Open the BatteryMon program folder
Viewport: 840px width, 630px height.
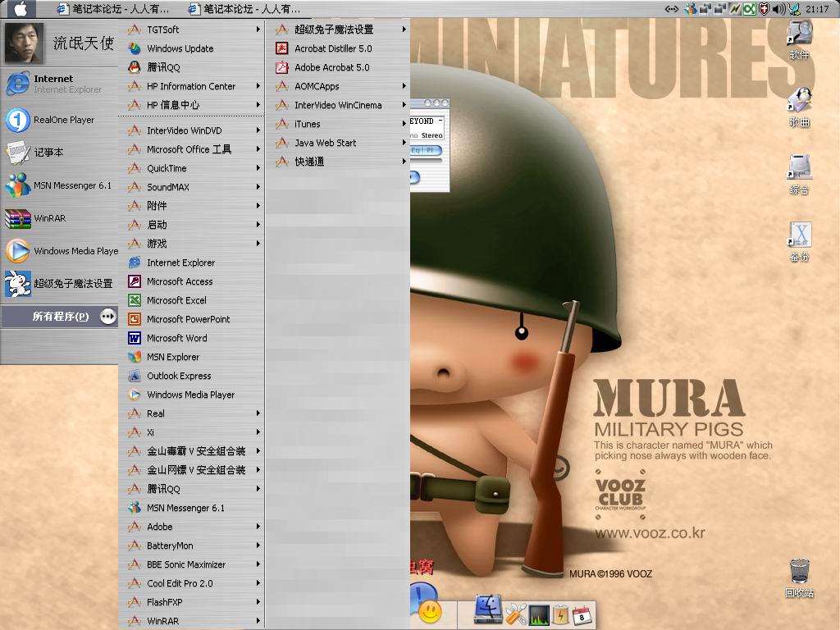tap(191, 546)
